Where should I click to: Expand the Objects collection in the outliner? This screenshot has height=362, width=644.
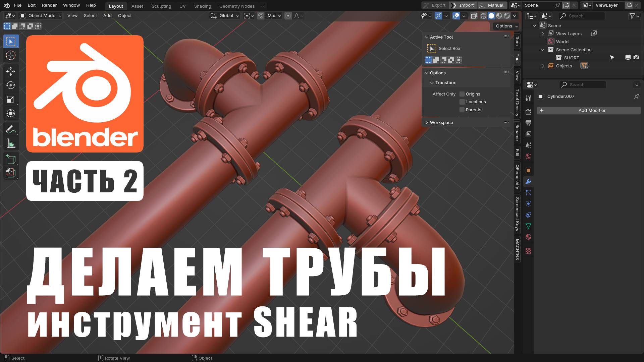tap(543, 66)
